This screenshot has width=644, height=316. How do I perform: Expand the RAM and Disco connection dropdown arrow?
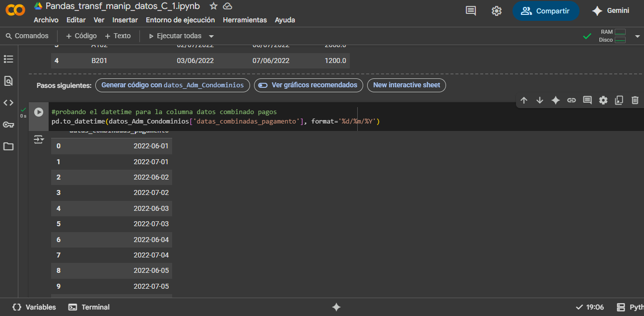pos(638,36)
